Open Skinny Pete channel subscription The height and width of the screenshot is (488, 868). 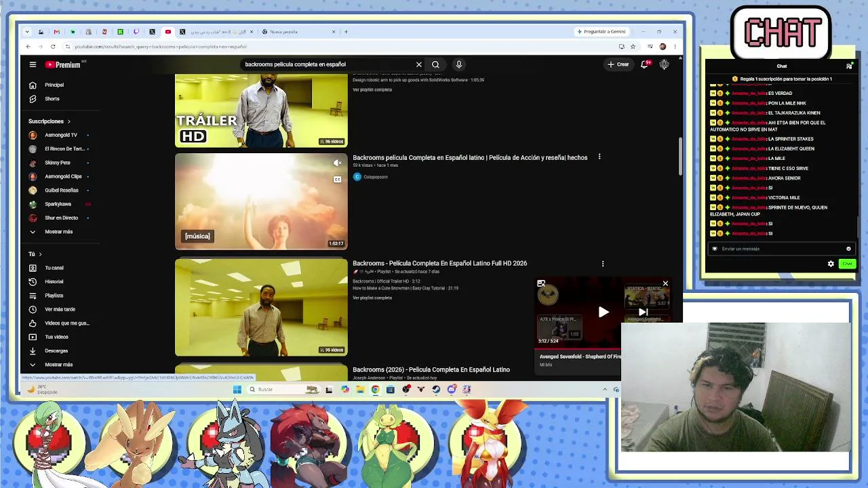[58, 163]
